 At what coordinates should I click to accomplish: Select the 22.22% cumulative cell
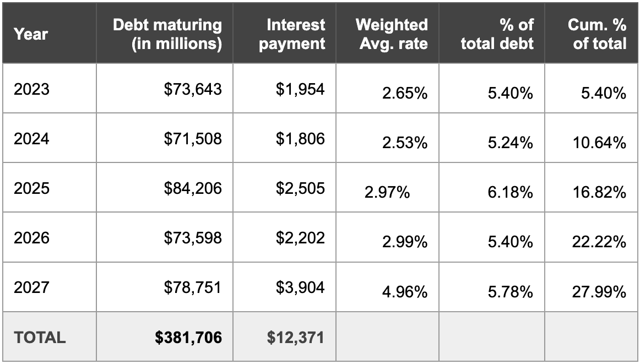point(599,242)
